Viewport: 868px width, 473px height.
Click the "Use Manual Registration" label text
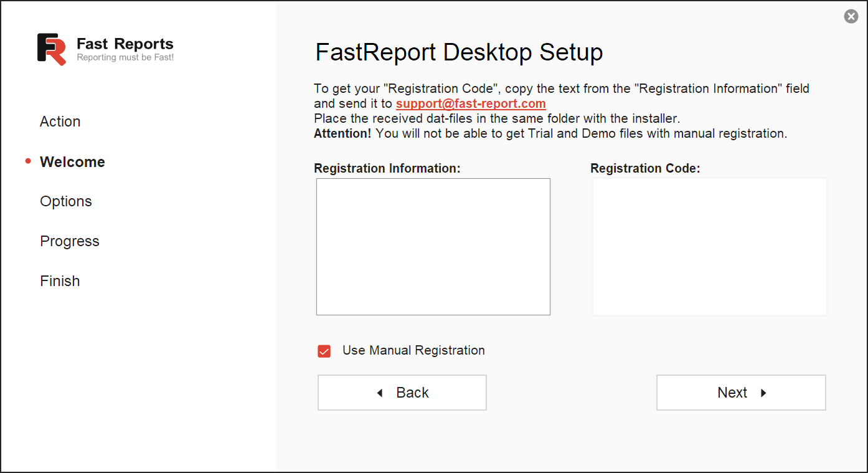[413, 350]
